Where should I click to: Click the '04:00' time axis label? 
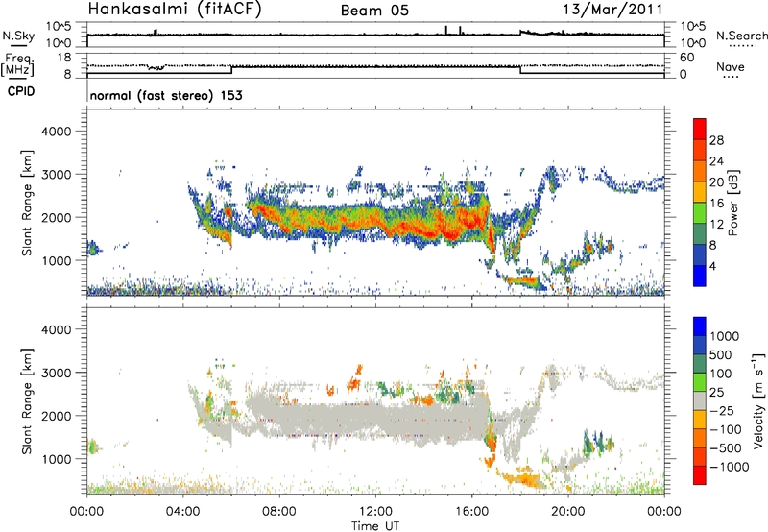click(x=183, y=512)
